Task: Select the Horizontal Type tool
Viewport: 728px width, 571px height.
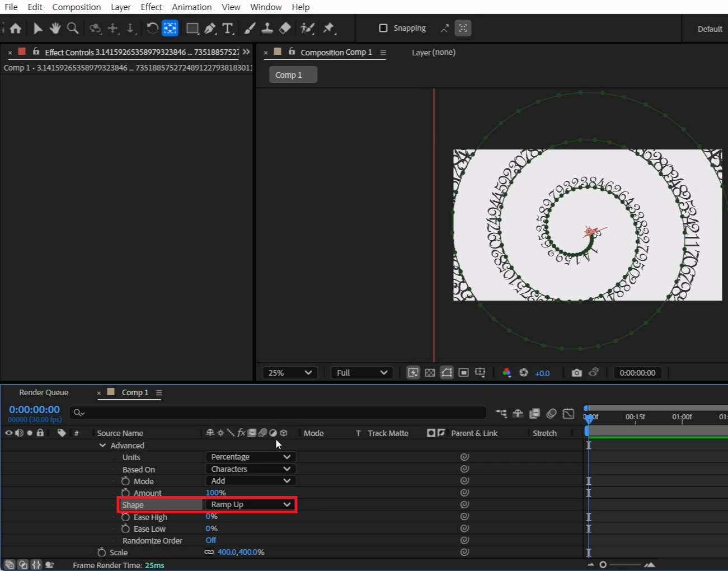Action: (228, 28)
